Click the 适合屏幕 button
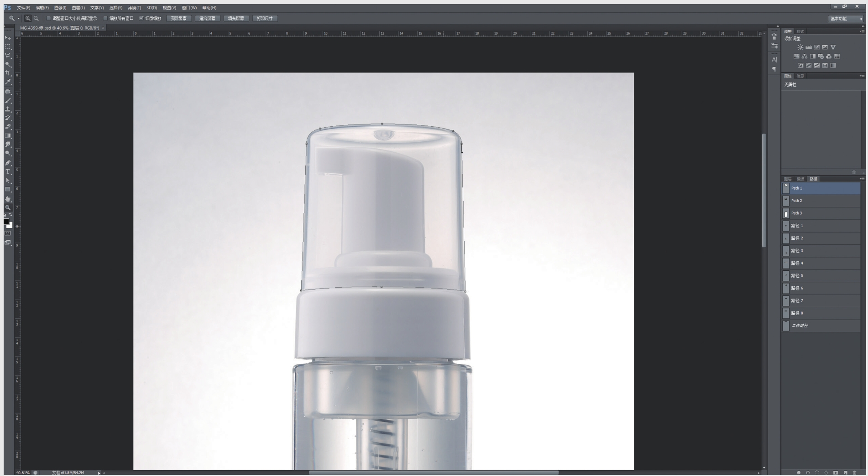 tap(208, 19)
